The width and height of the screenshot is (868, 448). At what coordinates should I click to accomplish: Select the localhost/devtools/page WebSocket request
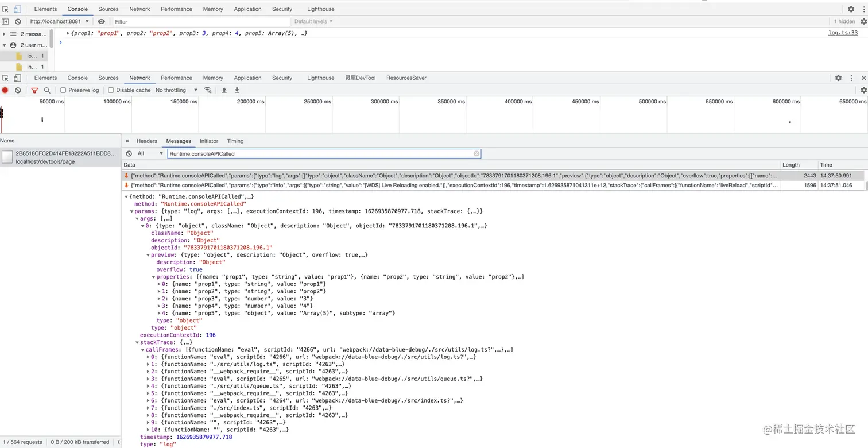(60, 157)
